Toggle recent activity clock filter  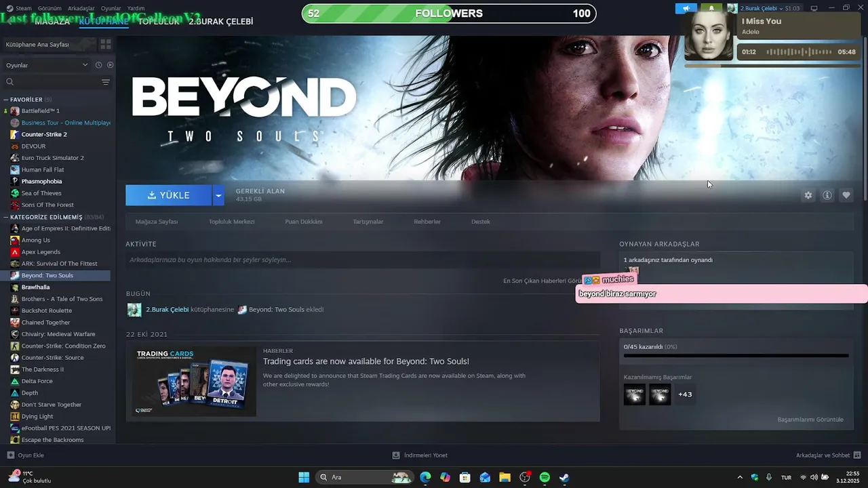coord(98,65)
